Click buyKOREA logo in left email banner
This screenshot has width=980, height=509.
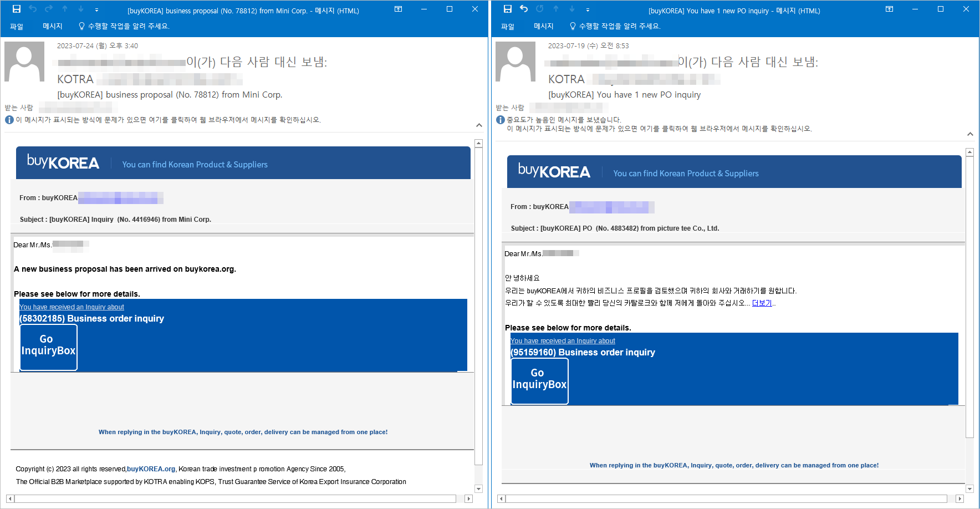(x=63, y=162)
